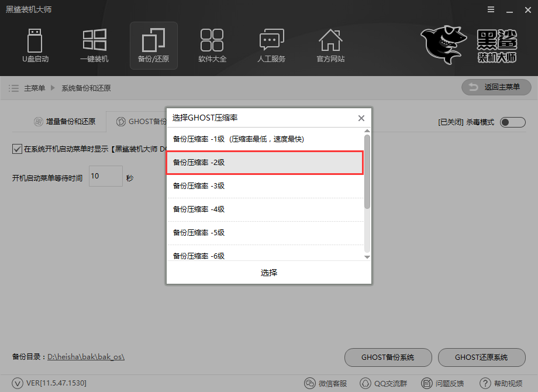Open 微信客服 WeChat support
This screenshot has height=392, width=538.
(x=325, y=383)
